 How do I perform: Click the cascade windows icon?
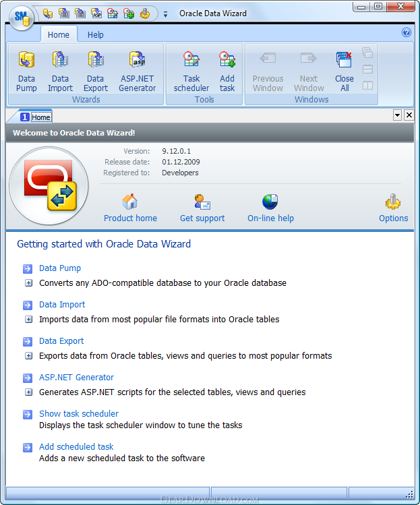[x=367, y=53]
